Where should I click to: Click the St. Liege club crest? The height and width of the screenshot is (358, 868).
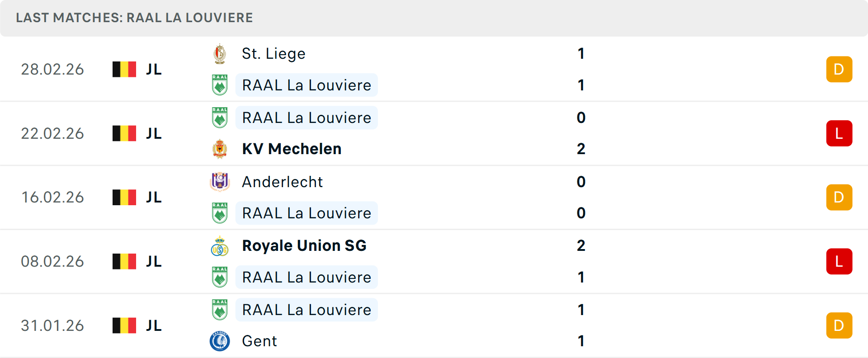[220, 54]
